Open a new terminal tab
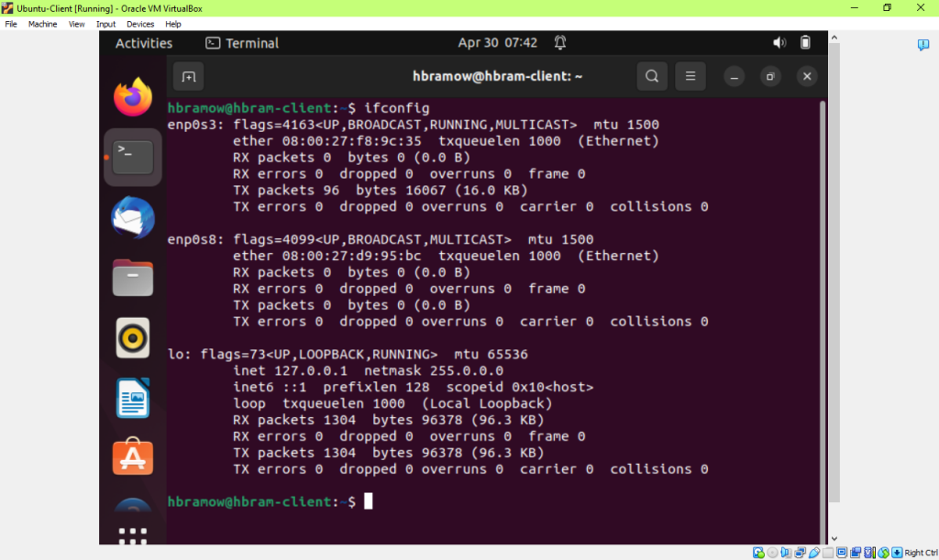The width and height of the screenshot is (939, 560). [x=189, y=77]
